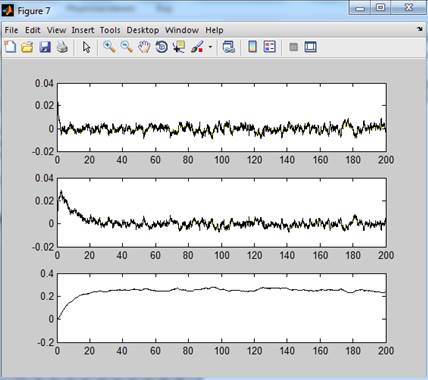Activate the Zoom Out magnifier tool
The width and height of the screenshot is (428, 380).
coord(127,47)
